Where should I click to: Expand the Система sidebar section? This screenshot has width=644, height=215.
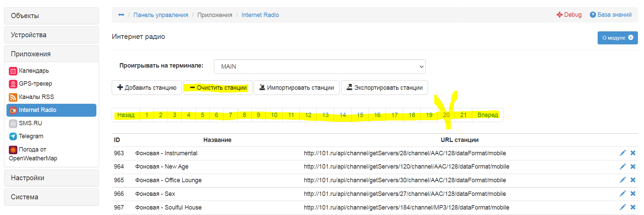coord(51,197)
